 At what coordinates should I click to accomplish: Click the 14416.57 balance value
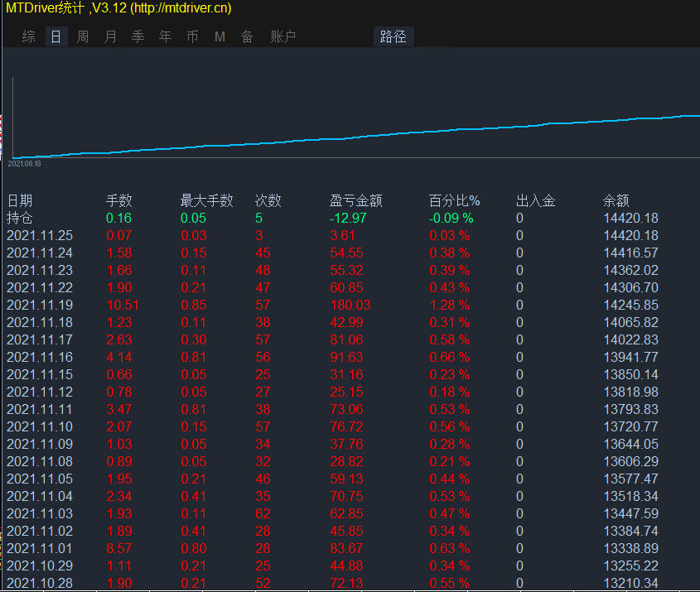(x=630, y=253)
